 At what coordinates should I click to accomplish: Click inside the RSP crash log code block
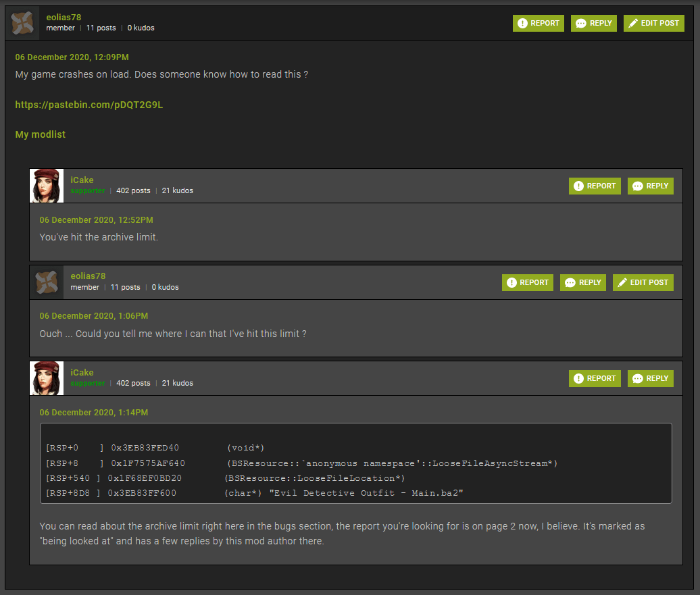355,463
